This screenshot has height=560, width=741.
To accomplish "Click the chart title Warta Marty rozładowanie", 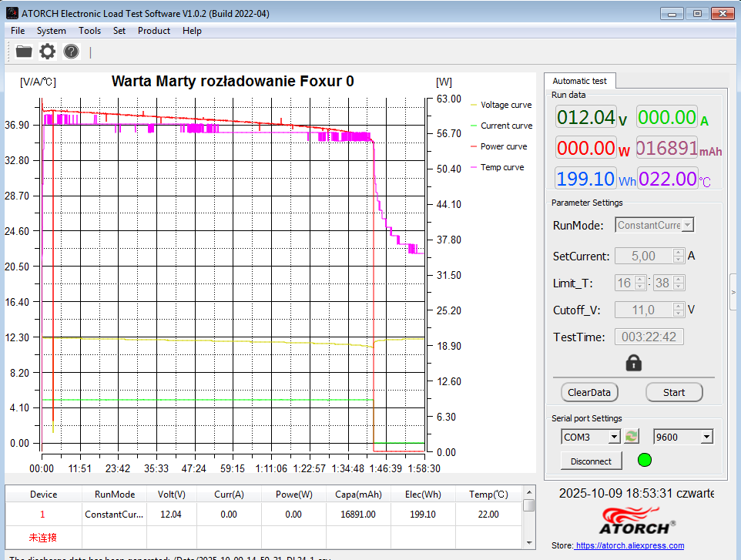I will click(x=233, y=82).
